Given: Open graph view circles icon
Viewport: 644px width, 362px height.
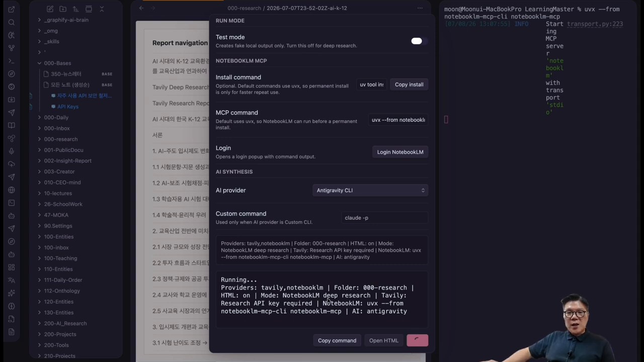Looking at the screenshot, I should click(12, 138).
